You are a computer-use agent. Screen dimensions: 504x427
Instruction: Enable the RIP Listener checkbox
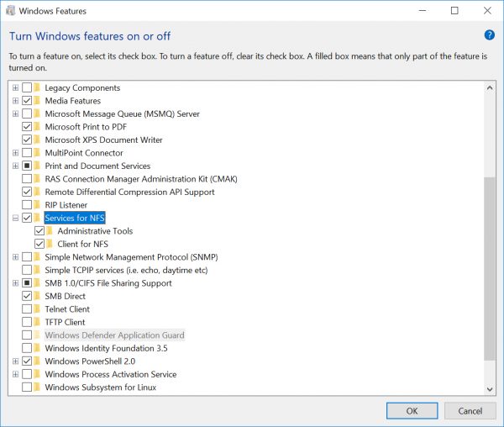pos(27,205)
